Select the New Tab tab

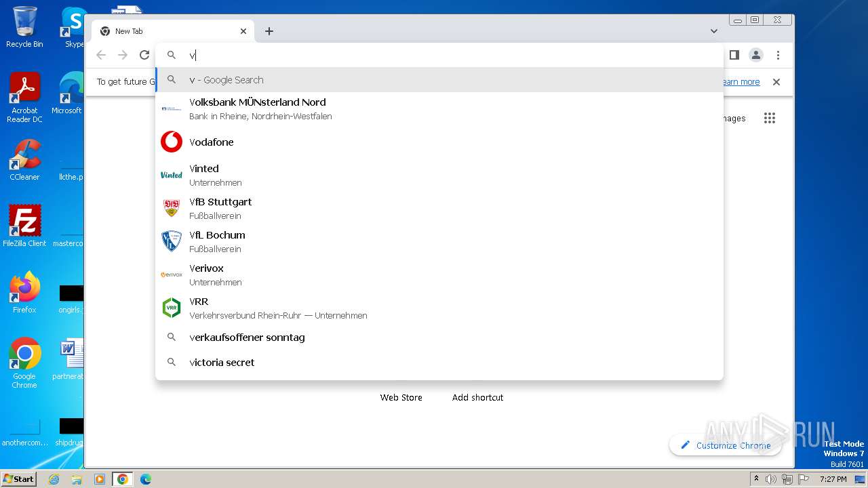click(x=173, y=31)
